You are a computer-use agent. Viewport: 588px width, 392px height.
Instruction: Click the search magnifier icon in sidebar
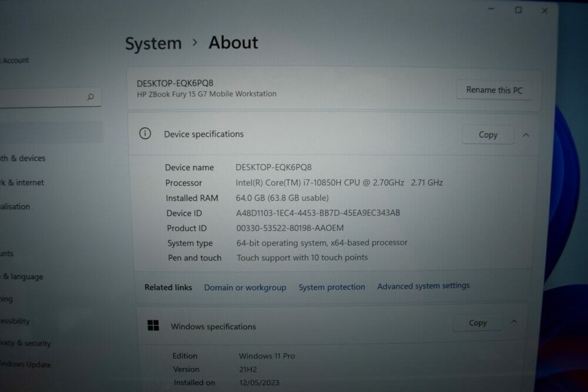click(x=91, y=97)
